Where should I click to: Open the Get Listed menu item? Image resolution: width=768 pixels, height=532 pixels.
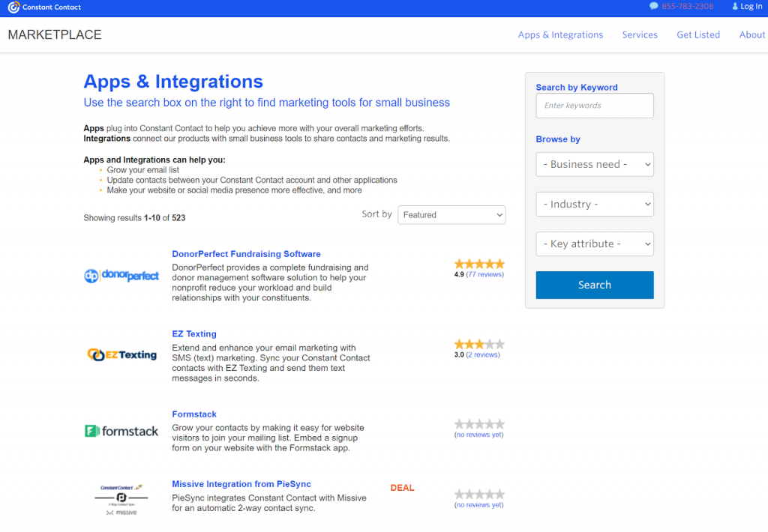(698, 34)
